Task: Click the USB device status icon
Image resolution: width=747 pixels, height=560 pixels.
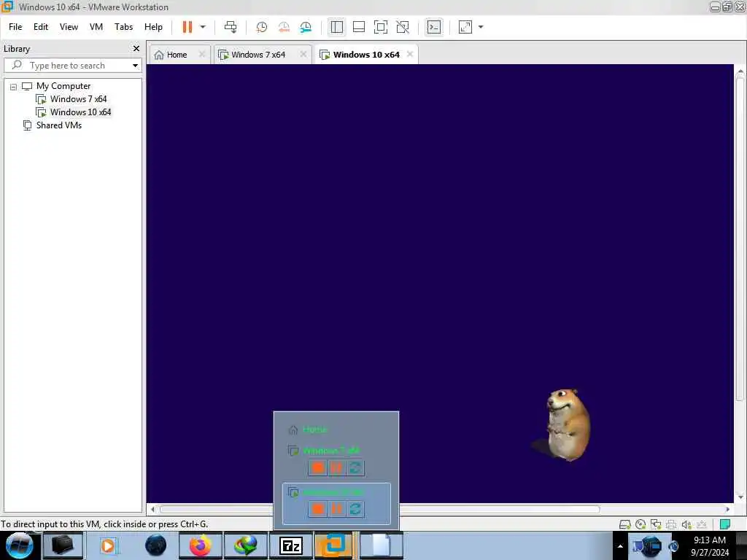Action: (x=701, y=524)
